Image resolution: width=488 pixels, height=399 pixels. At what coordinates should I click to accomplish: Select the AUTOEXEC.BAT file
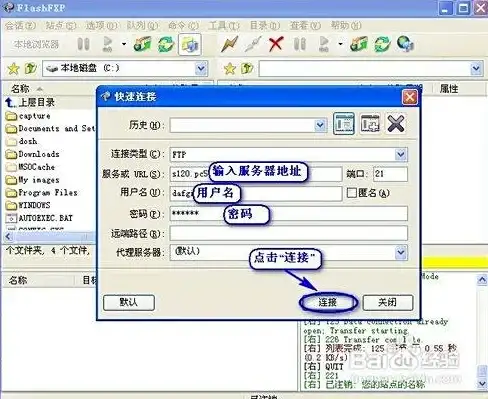39,218
